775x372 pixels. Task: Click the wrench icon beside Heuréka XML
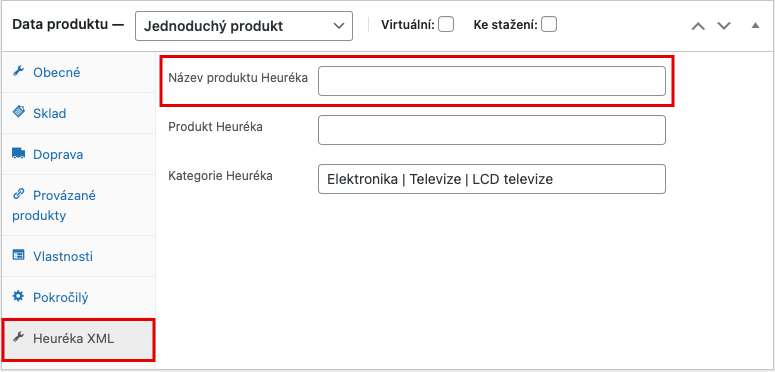(18, 338)
